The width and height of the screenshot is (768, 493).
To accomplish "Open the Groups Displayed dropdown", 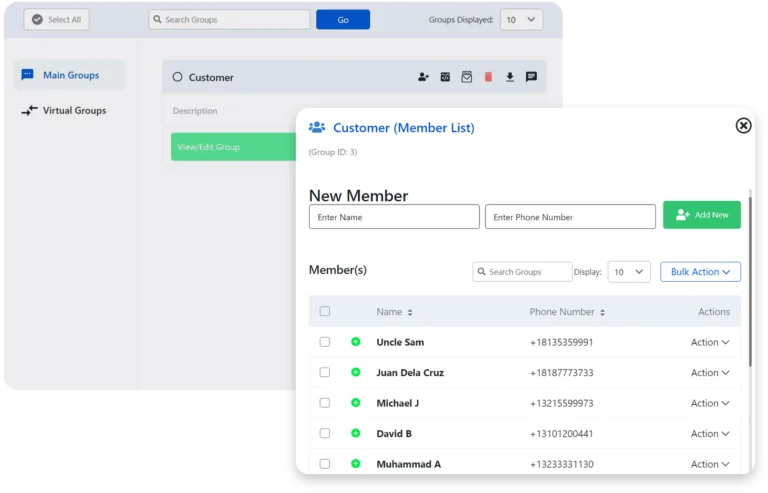I will tap(521, 20).
